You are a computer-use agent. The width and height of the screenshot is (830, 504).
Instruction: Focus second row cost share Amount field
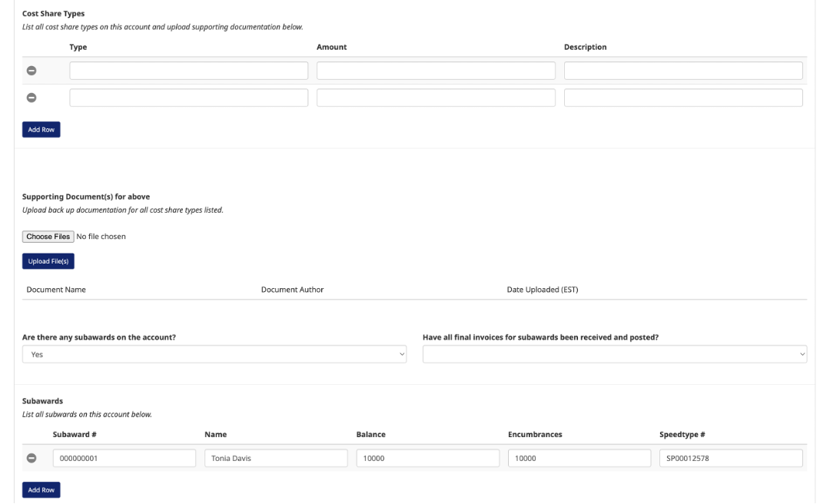coord(436,98)
